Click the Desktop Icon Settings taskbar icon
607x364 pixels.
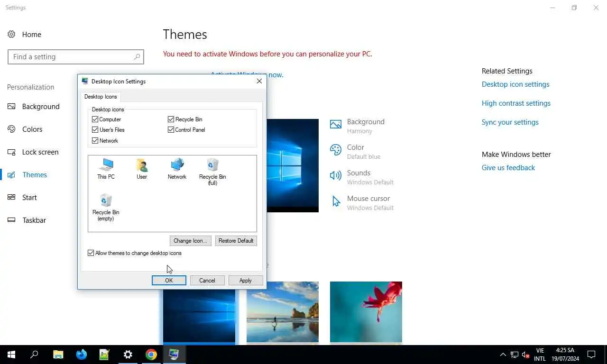pos(174,355)
